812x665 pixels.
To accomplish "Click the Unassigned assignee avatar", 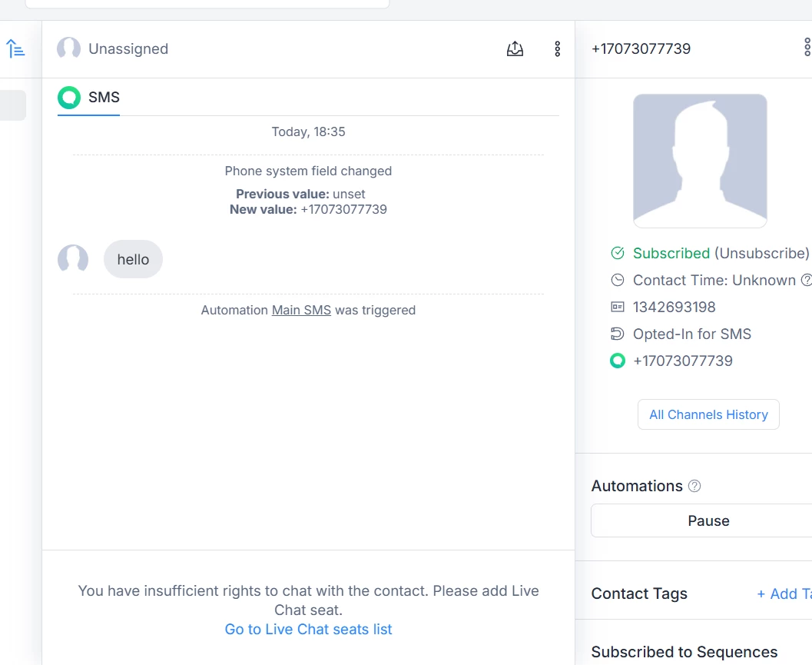I will (69, 49).
